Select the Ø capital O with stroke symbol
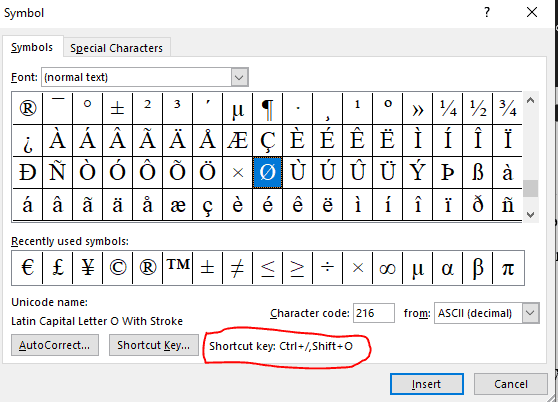 [x=268, y=173]
